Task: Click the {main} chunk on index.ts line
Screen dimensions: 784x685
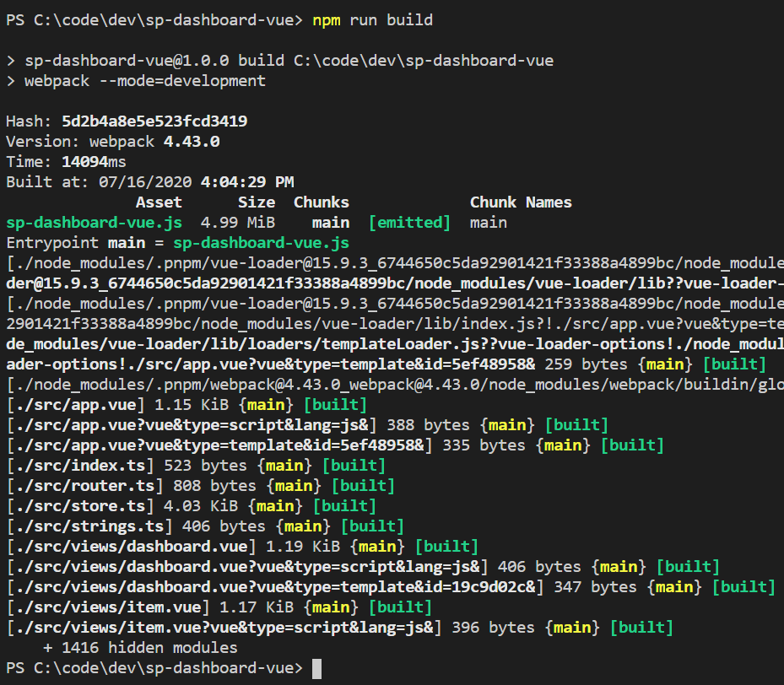Action: tap(284, 466)
